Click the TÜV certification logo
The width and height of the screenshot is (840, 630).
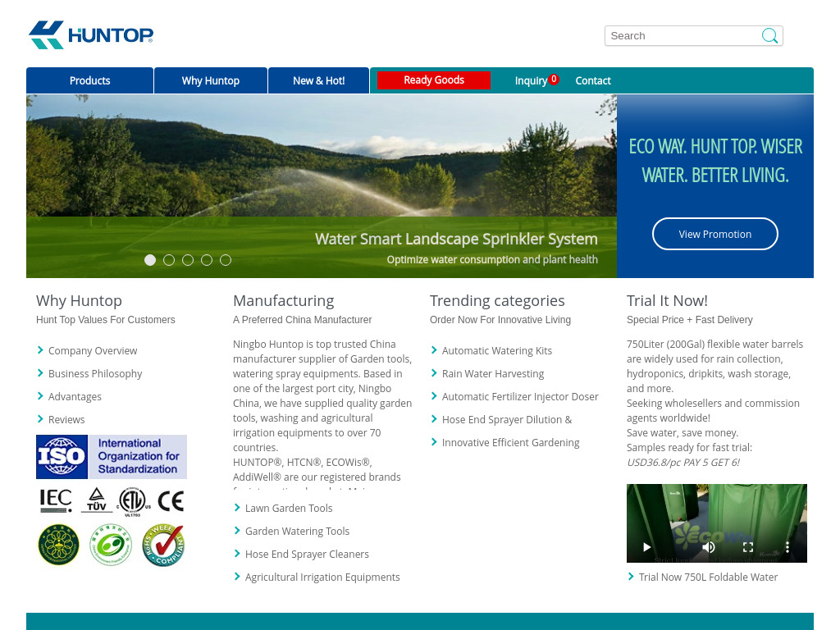click(97, 500)
